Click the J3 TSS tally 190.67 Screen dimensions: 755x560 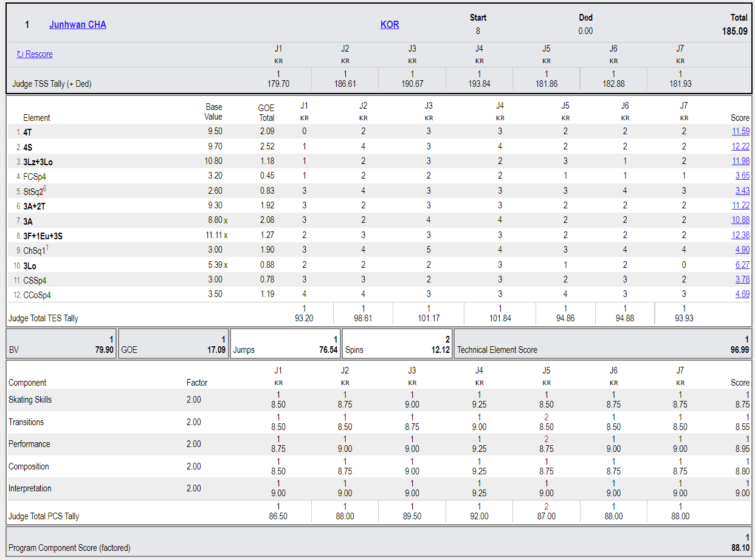click(x=412, y=84)
